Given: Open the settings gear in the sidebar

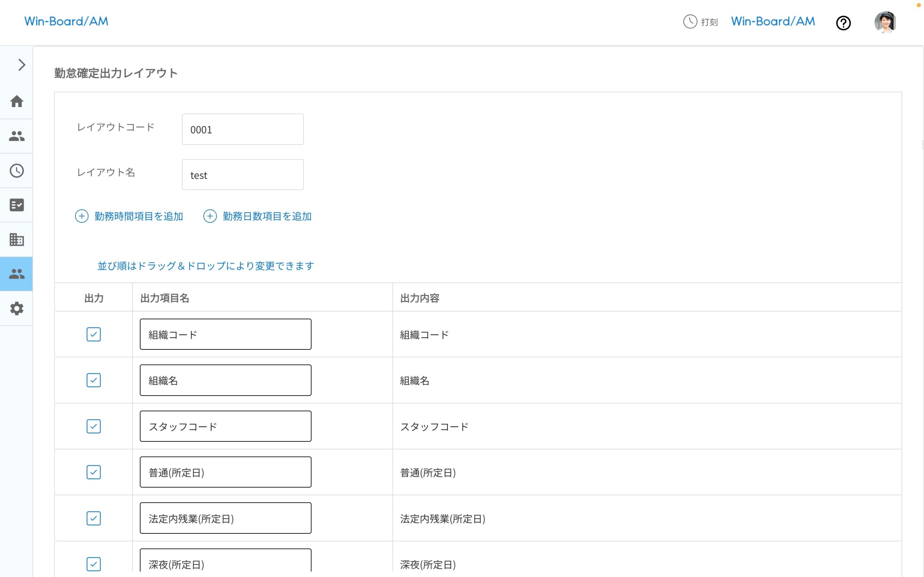Looking at the screenshot, I should pyautogui.click(x=16, y=308).
